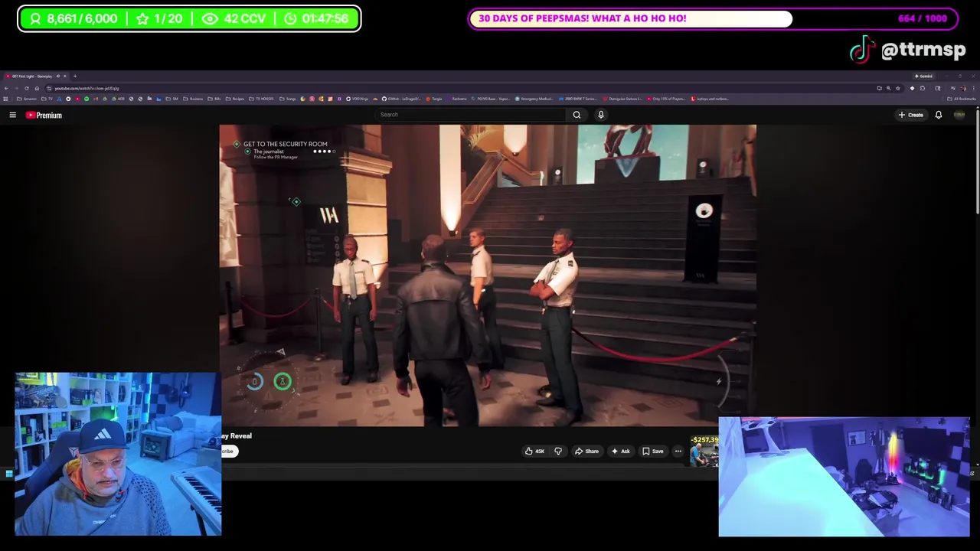Share this video
Viewport: 980px width, 551px height.
[x=586, y=452]
